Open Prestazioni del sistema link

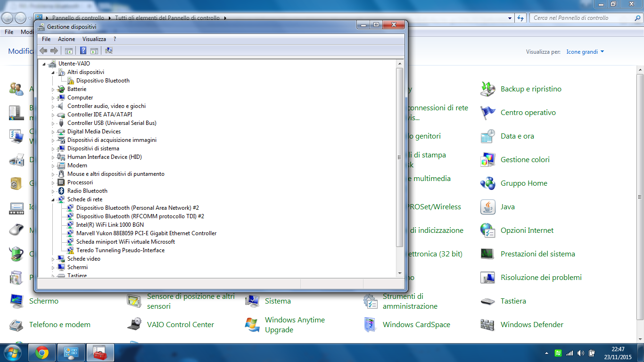tap(538, 254)
